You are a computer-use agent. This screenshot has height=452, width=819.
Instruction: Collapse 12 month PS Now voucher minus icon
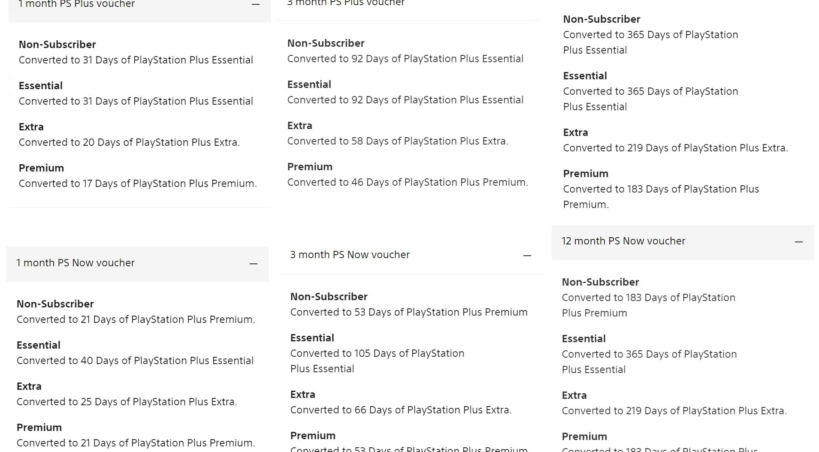[798, 242]
